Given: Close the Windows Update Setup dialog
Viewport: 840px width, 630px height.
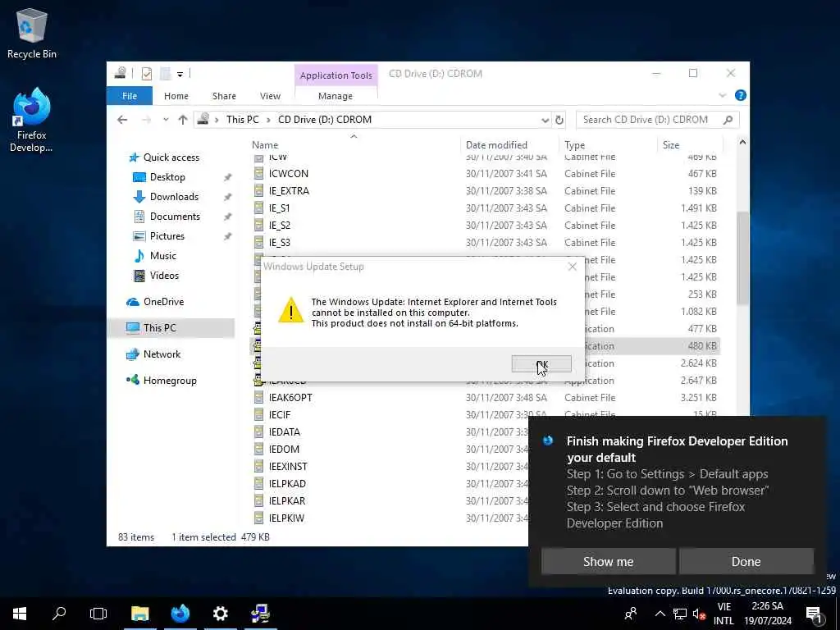Looking at the screenshot, I should [572, 267].
